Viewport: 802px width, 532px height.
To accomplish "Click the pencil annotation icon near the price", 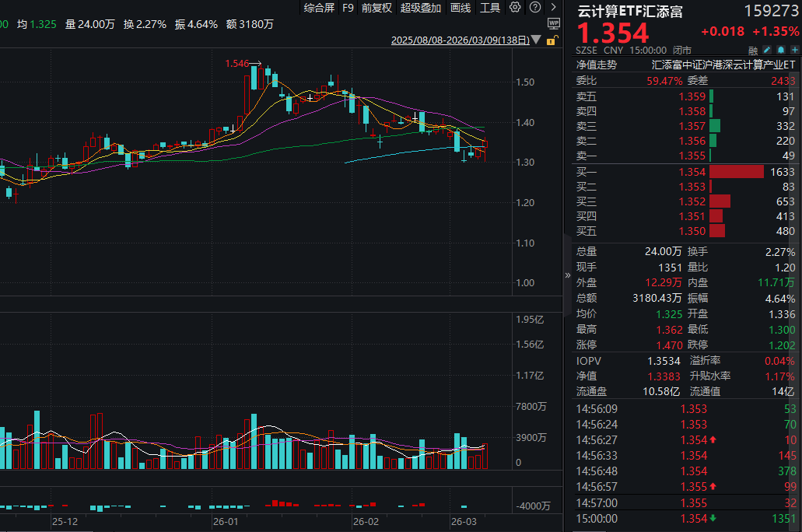I will [x=767, y=48].
